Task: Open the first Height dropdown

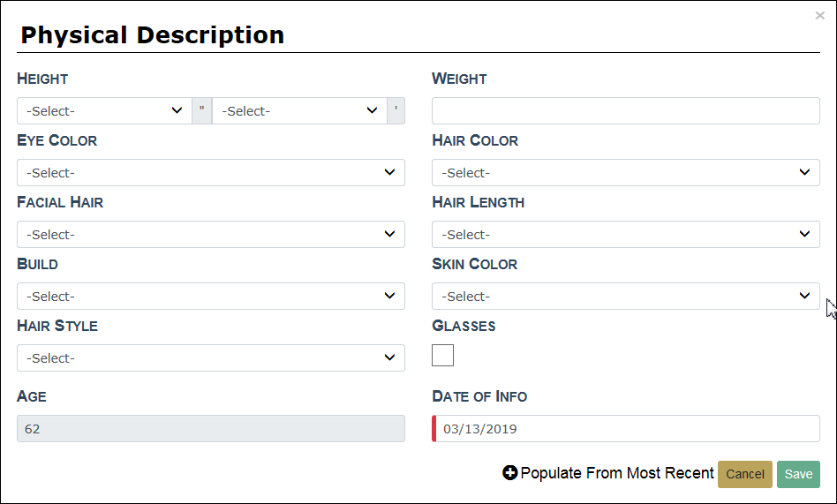Action: click(104, 110)
